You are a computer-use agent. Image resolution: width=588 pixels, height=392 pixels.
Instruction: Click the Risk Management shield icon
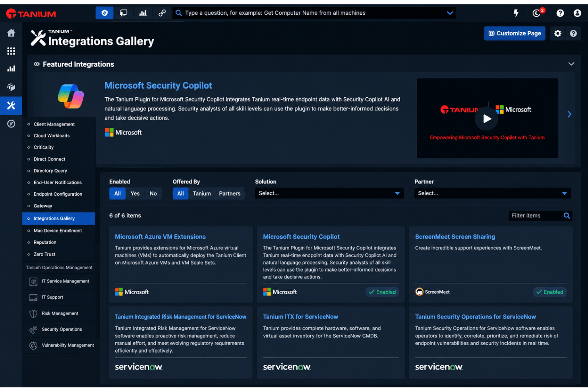pyautogui.click(x=33, y=314)
